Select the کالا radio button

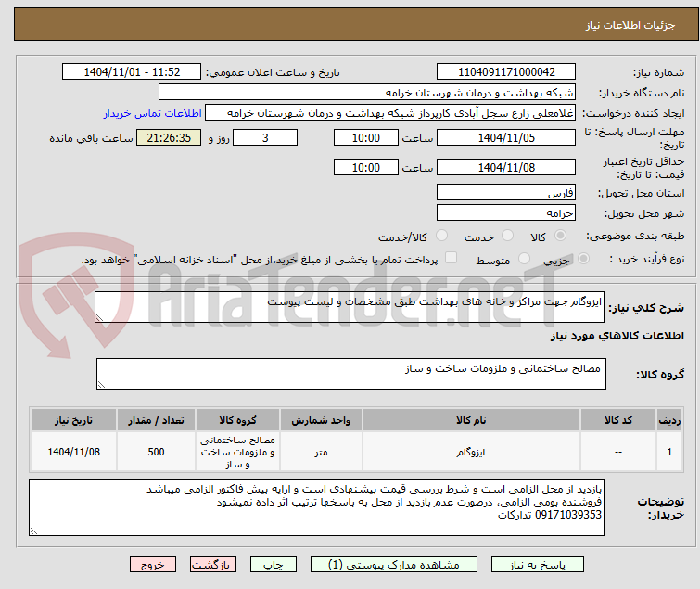[560, 236]
